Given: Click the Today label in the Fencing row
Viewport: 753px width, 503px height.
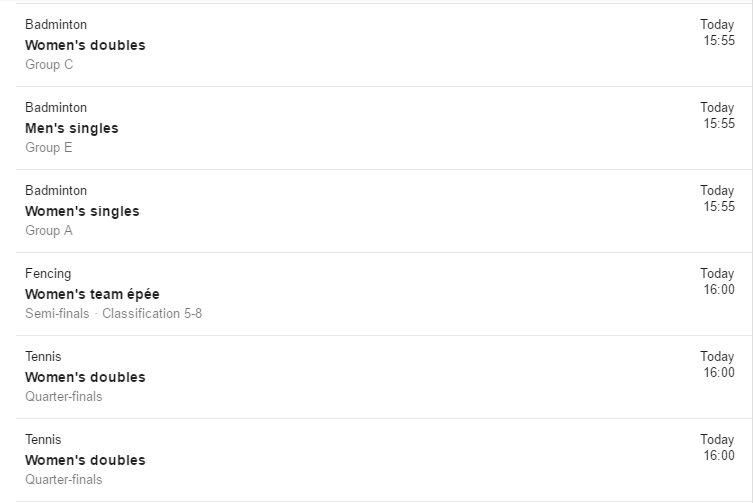Looking at the screenshot, I should tap(717, 274).
